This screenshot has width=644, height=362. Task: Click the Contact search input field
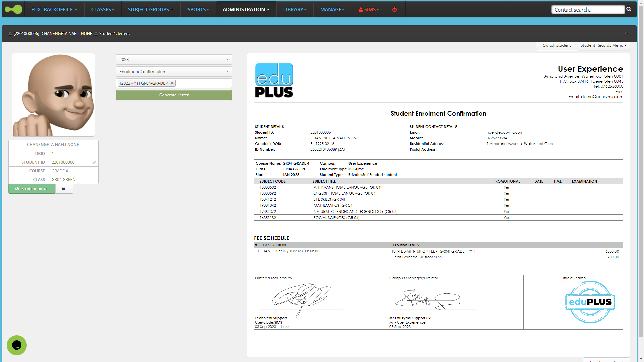[587, 10]
